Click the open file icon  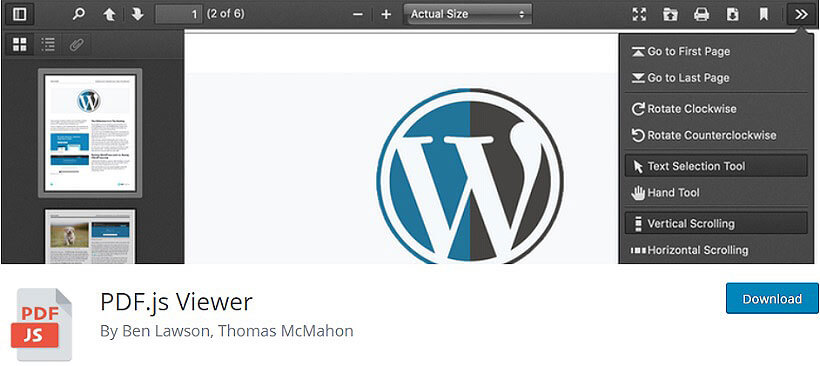point(670,14)
